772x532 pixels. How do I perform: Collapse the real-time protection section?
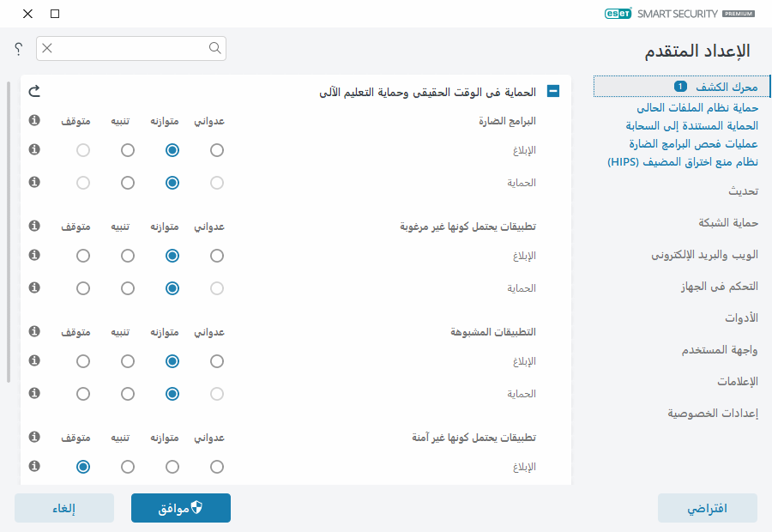[553, 89]
